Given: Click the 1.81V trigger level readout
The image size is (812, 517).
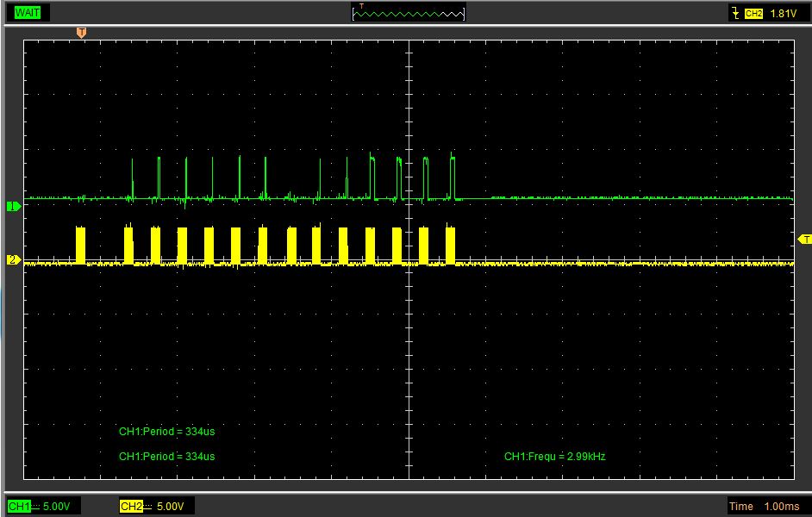Looking at the screenshot, I should 783,14.
